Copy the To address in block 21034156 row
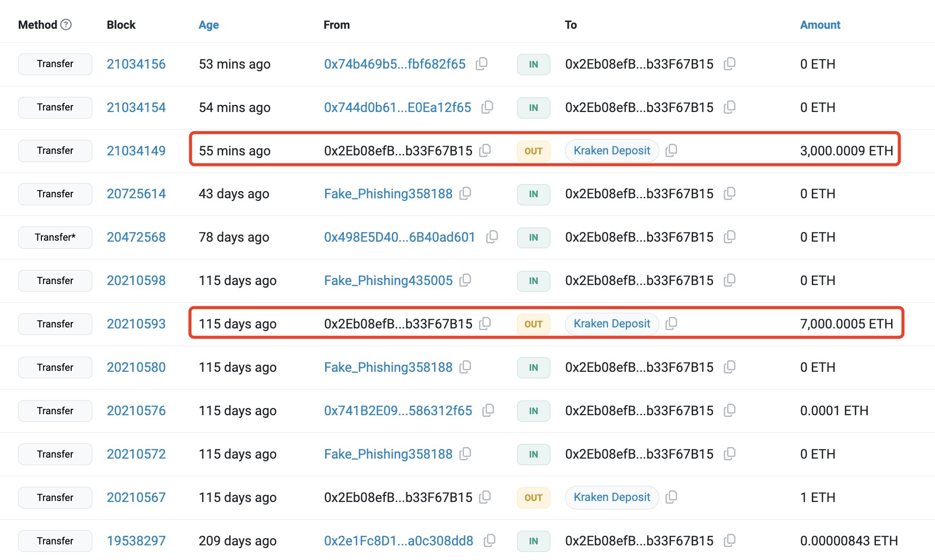The height and width of the screenshot is (560, 935). click(x=730, y=64)
